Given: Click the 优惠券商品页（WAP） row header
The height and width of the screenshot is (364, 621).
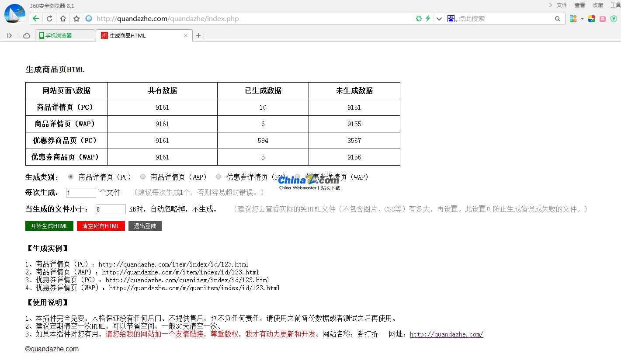Looking at the screenshot, I should tap(66, 157).
